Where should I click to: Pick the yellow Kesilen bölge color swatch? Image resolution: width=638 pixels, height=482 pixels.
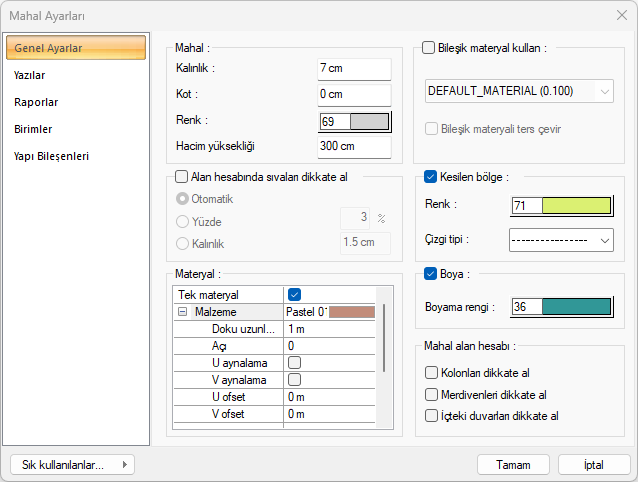click(576, 205)
